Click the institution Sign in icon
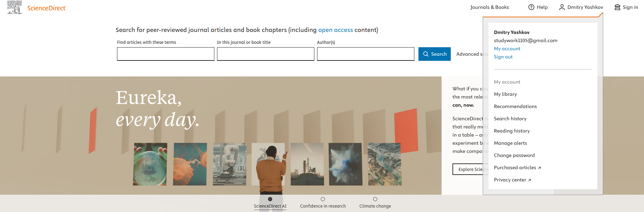The width and height of the screenshot is (644, 212). pos(617,7)
